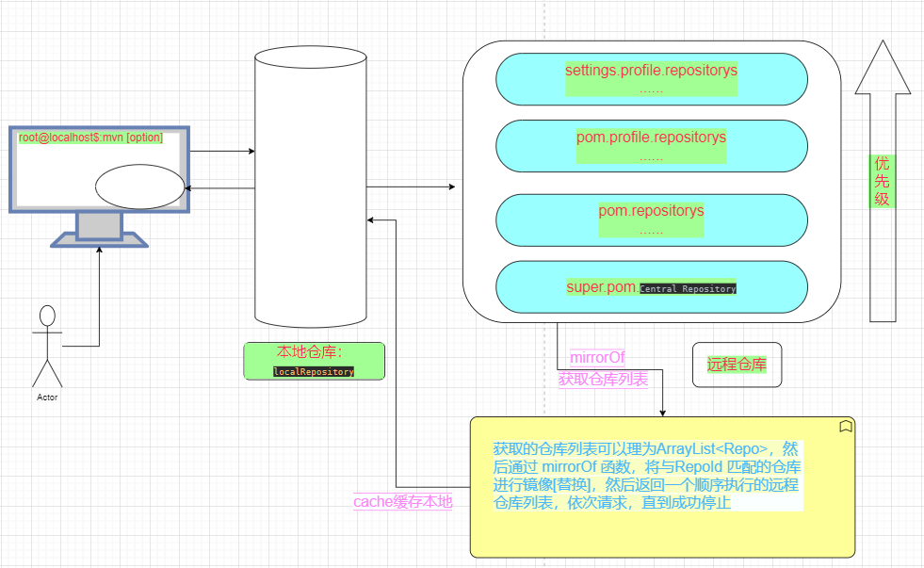This screenshot has height=568, width=924.
Task: Click the monitor stand base
Action: (99, 240)
